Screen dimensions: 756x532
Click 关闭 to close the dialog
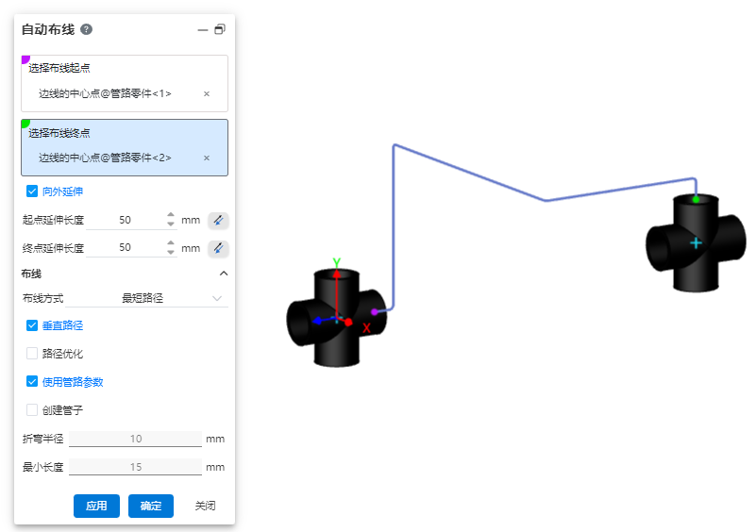coord(205,506)
